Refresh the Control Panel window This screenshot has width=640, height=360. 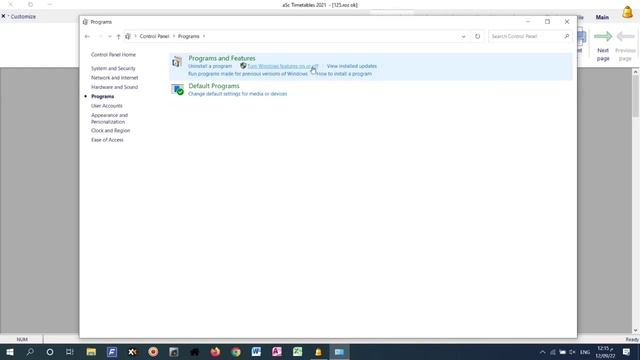pyautogui.click(x=477, y=36)
